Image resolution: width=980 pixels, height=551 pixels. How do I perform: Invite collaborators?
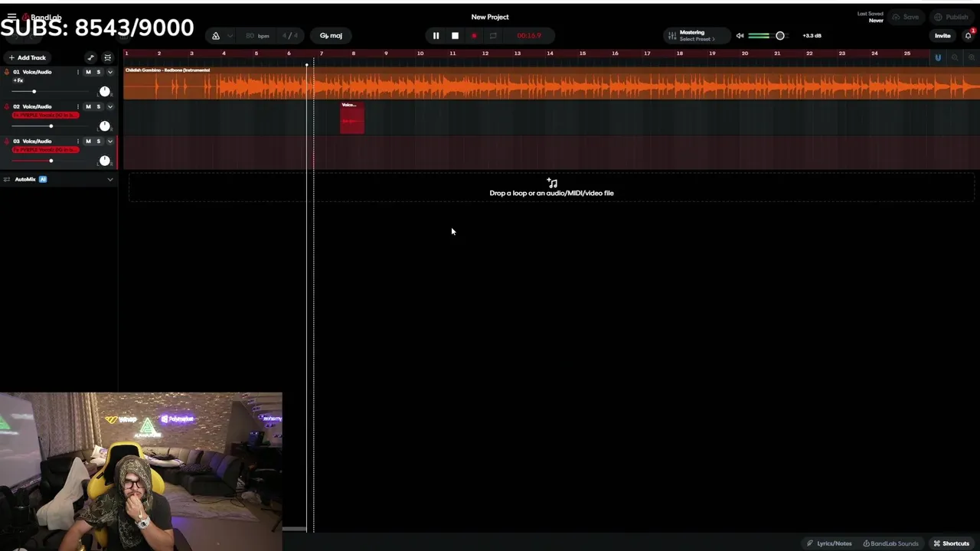click(x=942, y=36)
